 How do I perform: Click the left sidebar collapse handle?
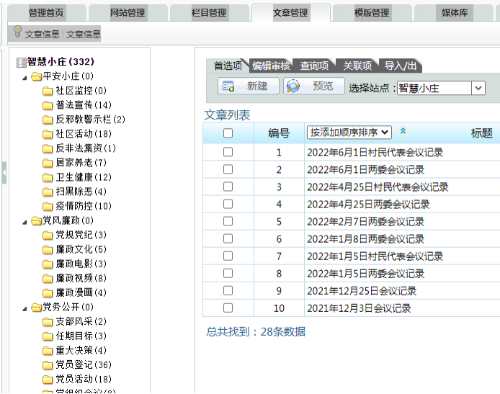click(x=4, y=173)
